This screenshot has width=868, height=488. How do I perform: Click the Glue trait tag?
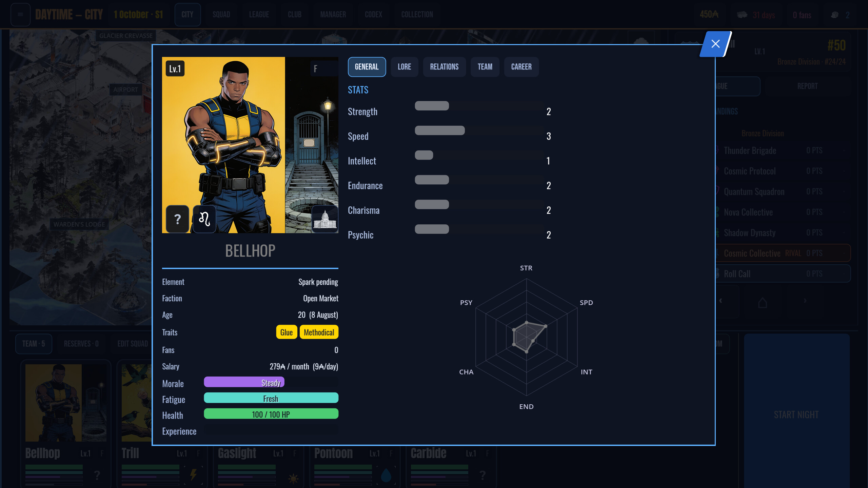287,332
